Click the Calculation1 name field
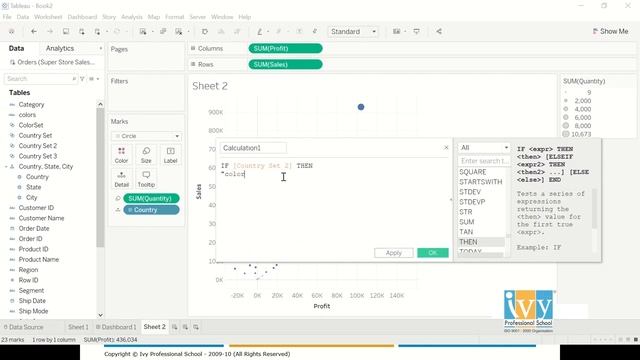Screen dimensions: 640x360 [253, 148]
